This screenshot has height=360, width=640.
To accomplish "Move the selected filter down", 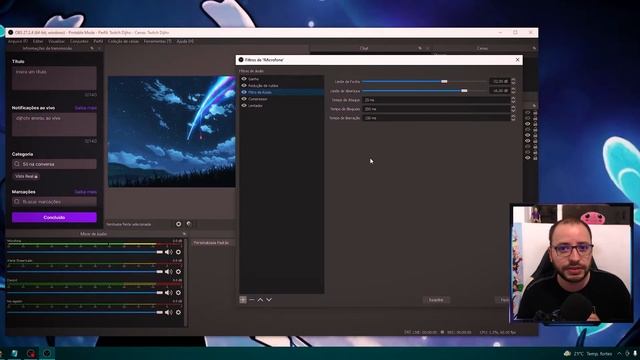I will point(269,300).
